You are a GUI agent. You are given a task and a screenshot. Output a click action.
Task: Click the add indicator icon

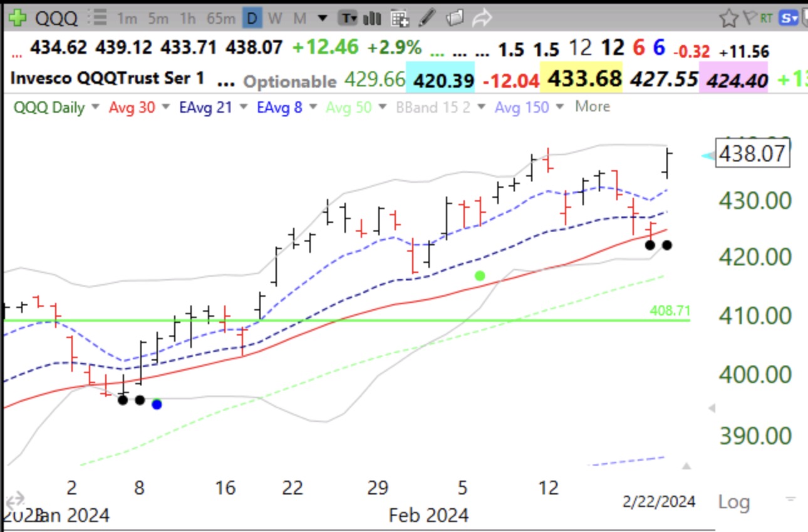tap(400, 18)
